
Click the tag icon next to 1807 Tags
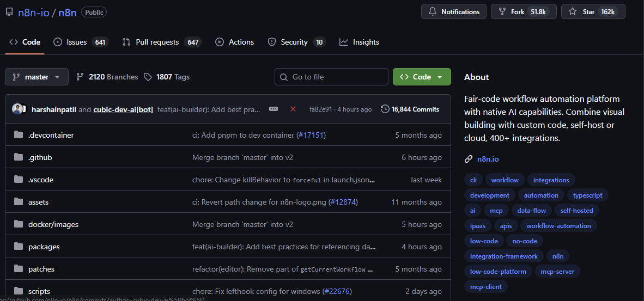tap(148, 77)
